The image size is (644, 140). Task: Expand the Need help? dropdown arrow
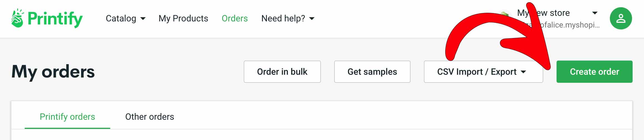312,19
